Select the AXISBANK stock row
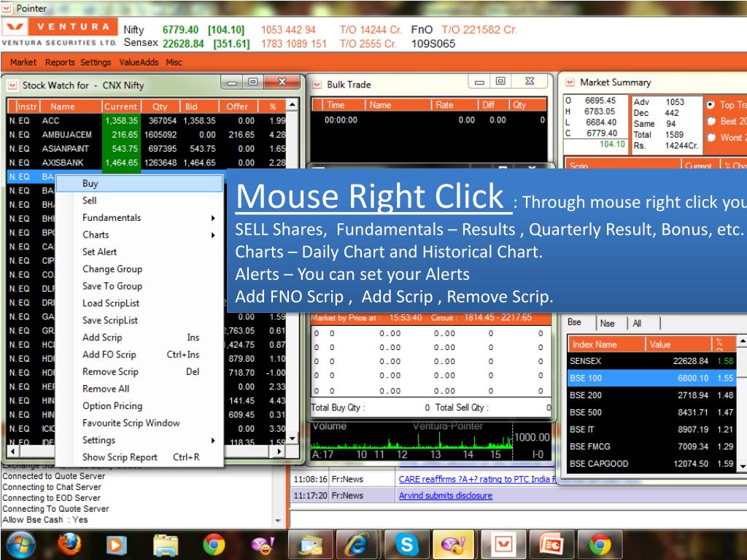The height and width of the screenshot is (560, 747). (x=146, y=163)
